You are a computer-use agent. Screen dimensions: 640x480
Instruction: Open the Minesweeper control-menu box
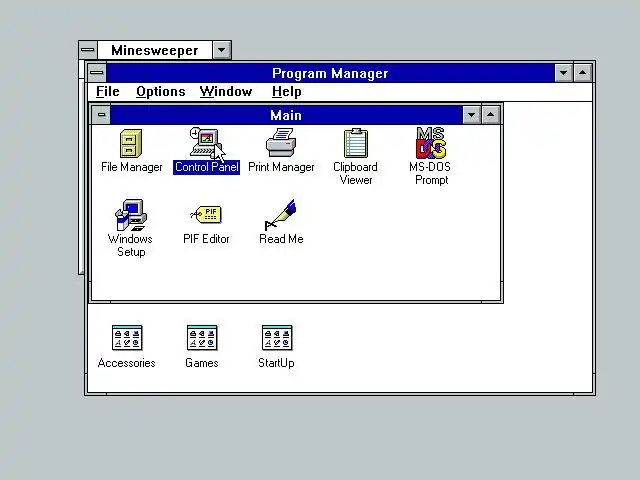coord(88,50)
